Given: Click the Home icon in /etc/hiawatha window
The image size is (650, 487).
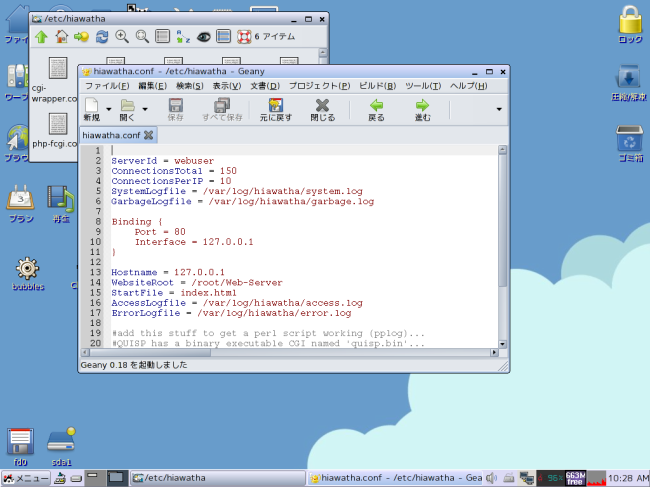Looking at the screenshot, I should click(62, 36).
